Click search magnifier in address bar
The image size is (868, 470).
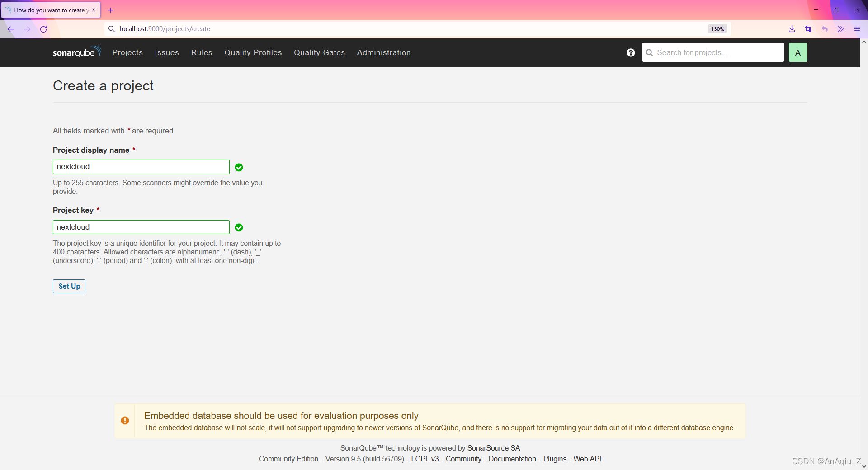112,29
